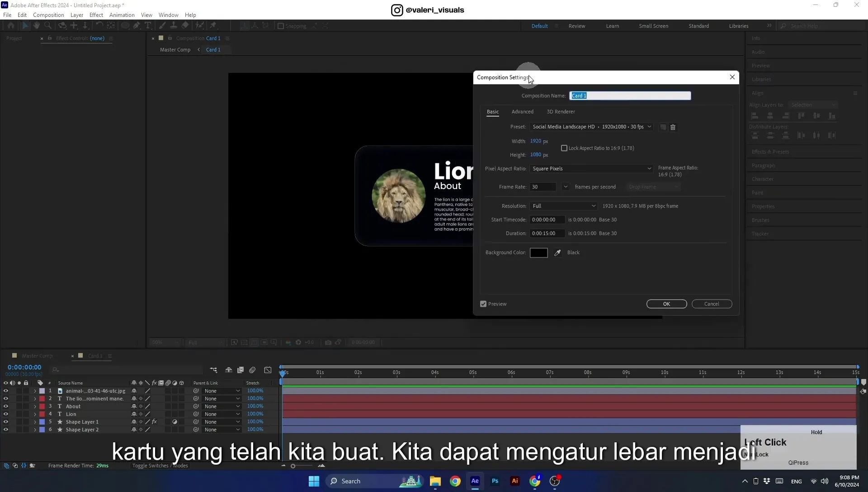Click the eyedropper next to Background Color
Viewport: 868px width, 492px height.
(557, 253)
